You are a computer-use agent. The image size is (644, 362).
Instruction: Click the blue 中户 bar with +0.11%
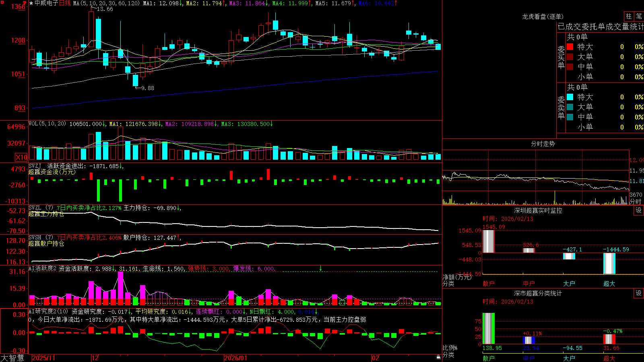[x=528, y=340]
